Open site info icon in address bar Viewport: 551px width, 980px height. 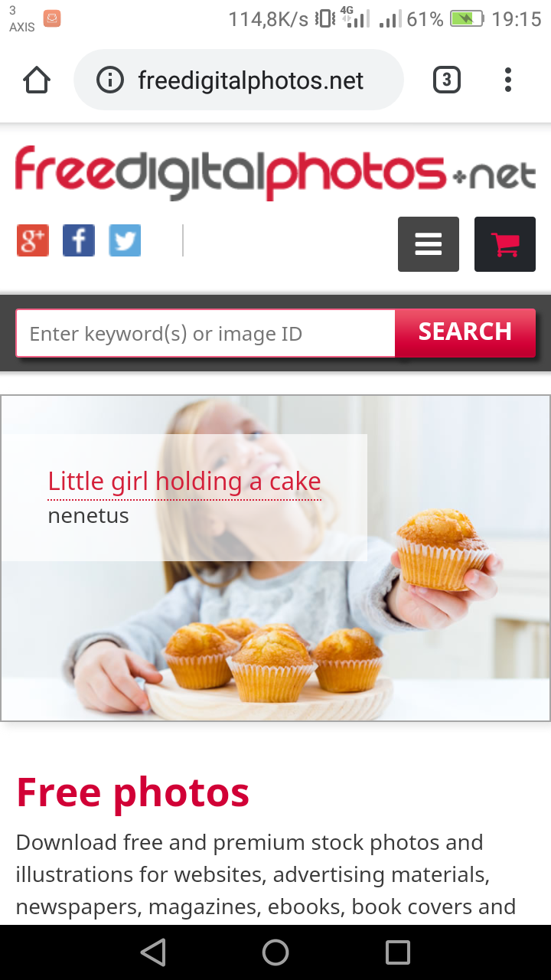click(x=110, y=80)
